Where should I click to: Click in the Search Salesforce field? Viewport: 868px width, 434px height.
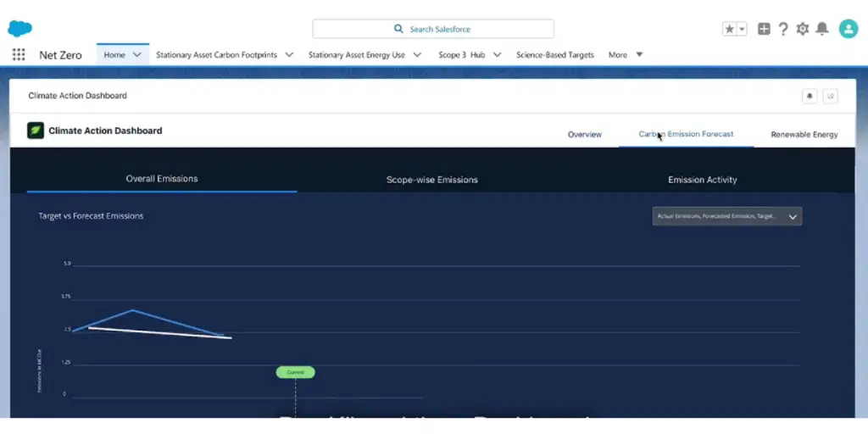pyautogui.click(x=433, y=29)
